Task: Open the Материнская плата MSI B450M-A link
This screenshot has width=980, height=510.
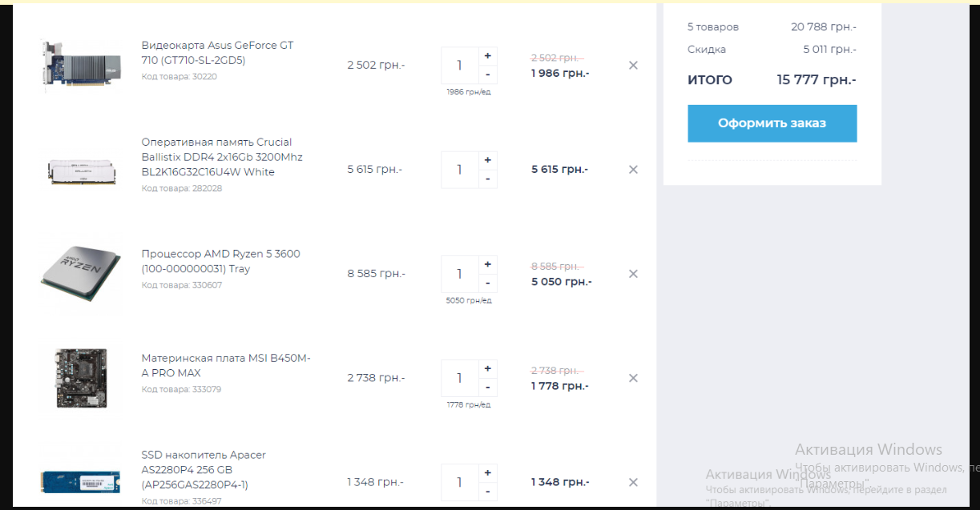Action: (226, 366)
